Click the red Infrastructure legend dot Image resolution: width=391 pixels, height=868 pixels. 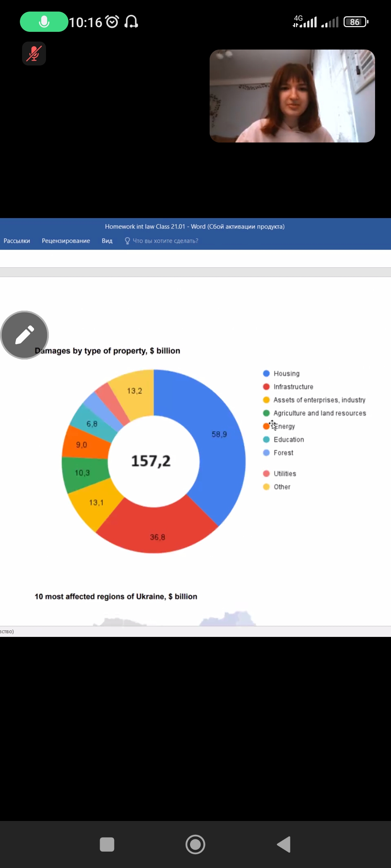(266, 387)
